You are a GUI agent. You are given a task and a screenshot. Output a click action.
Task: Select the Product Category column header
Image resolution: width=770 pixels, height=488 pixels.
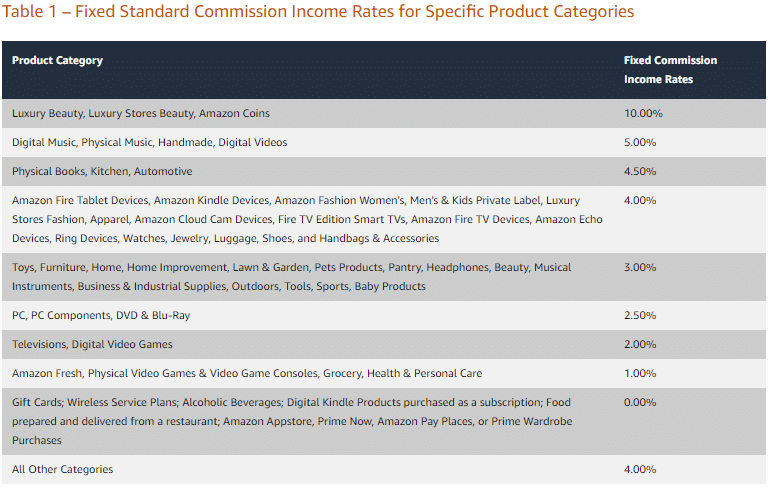coord(57,60)
